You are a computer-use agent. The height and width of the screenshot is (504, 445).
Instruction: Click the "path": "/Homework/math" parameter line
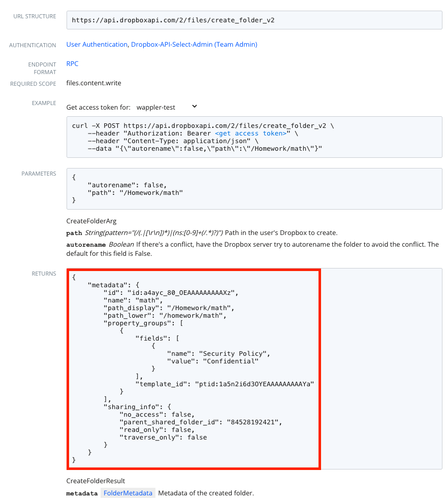(x=135, y=193)
